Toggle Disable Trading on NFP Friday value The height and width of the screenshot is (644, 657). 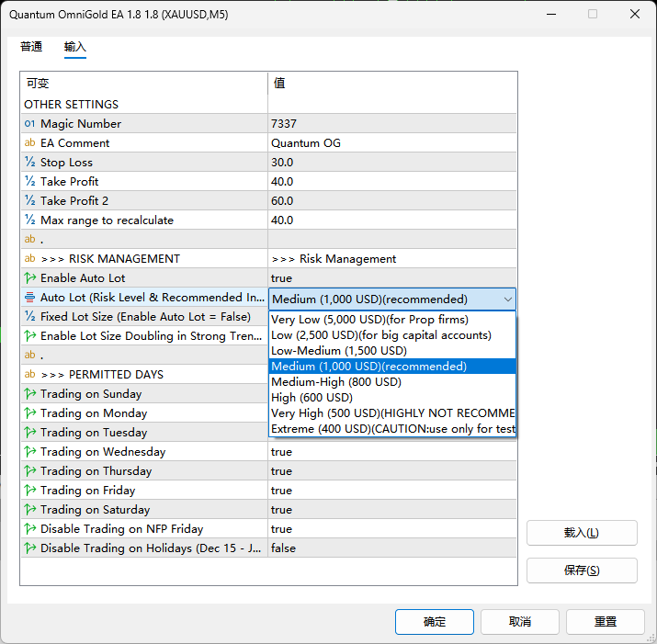[x=391, y=529]
